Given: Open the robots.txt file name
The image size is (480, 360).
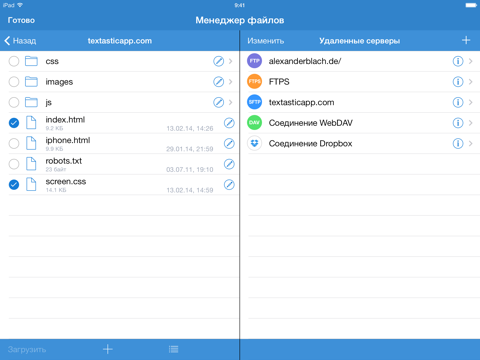Looking at the screenshot, I should click(64, 161).
